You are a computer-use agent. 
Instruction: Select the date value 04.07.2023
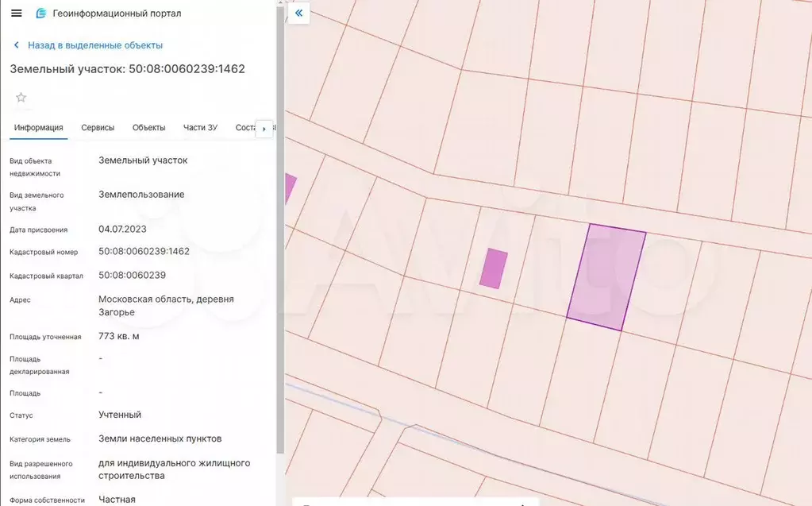tap(122, 229)
